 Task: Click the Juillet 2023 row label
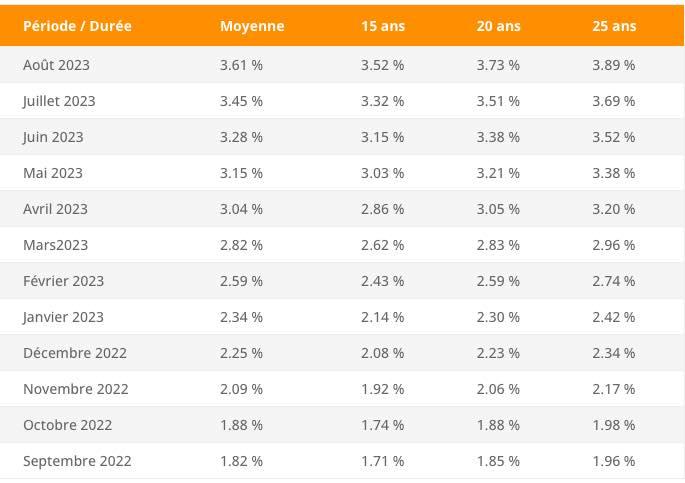(59, 101)
